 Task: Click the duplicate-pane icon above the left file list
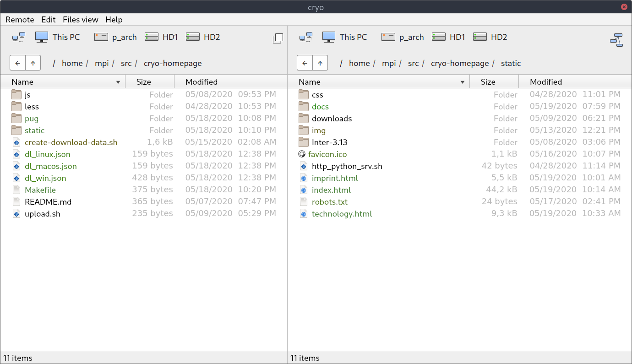click(278, 38)
